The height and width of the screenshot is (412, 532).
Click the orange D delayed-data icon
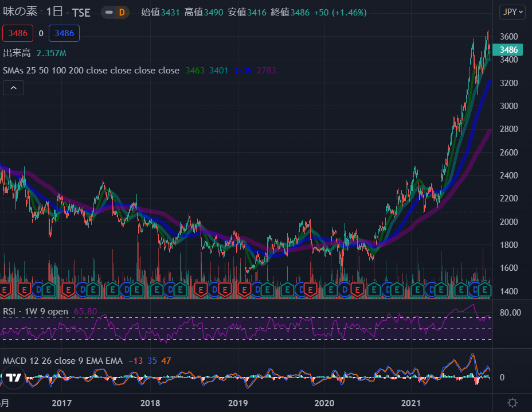(122, 13)
